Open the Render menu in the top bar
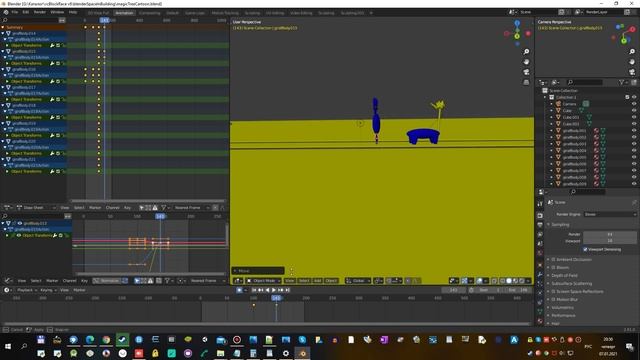The width and height of the screenshot is (640, 360). [40, 12]
